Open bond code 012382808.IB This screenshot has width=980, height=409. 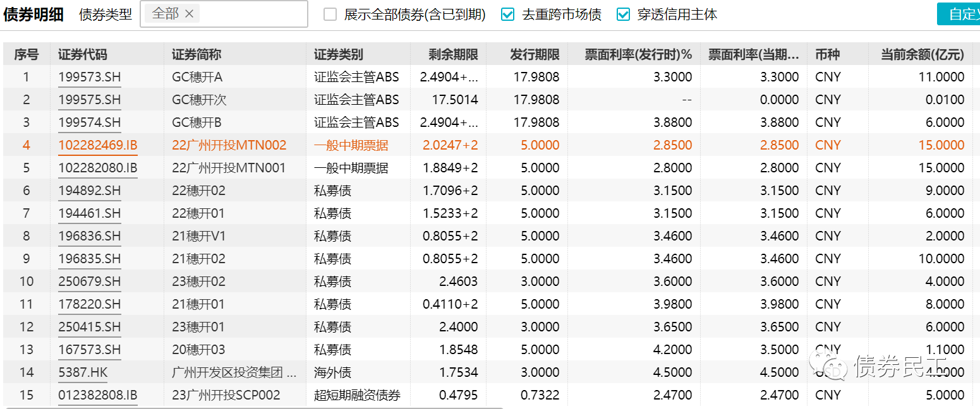click(97, 395)
